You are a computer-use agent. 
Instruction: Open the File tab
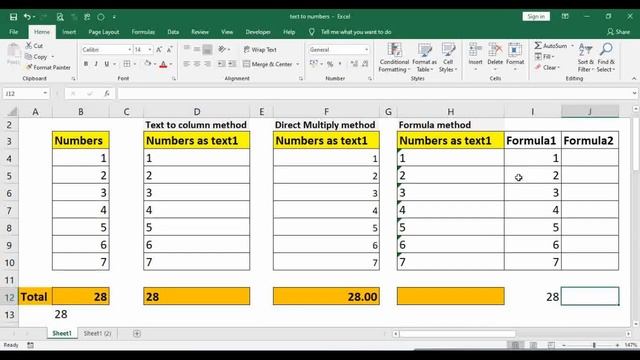pyautogui.click(x=14, y=32)
